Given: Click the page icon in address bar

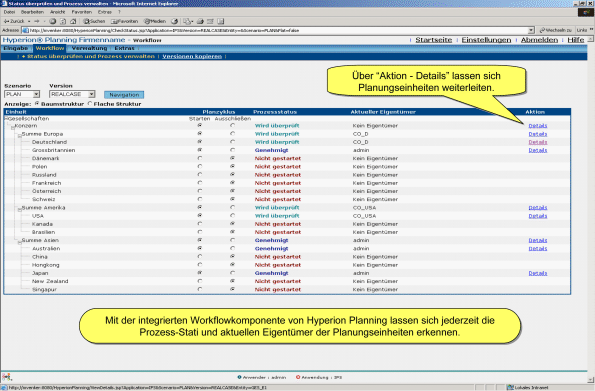Looking at the screenshot, I should [25, 30].
